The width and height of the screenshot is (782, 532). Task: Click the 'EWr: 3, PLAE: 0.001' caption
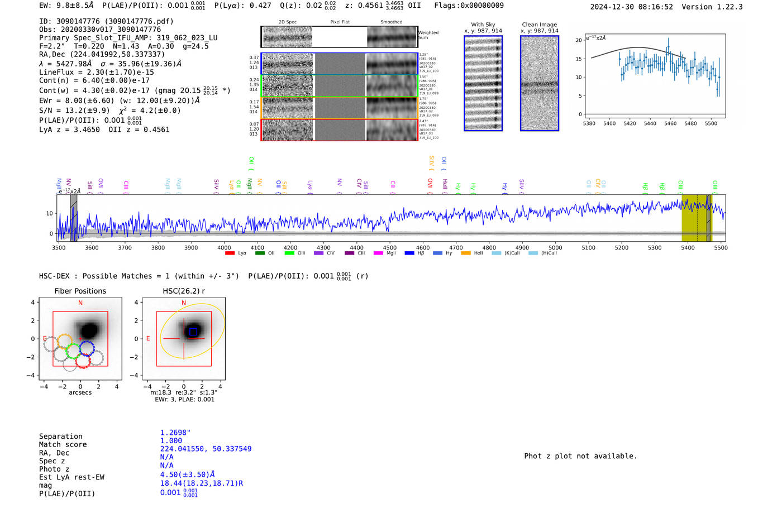pos(185,400)
